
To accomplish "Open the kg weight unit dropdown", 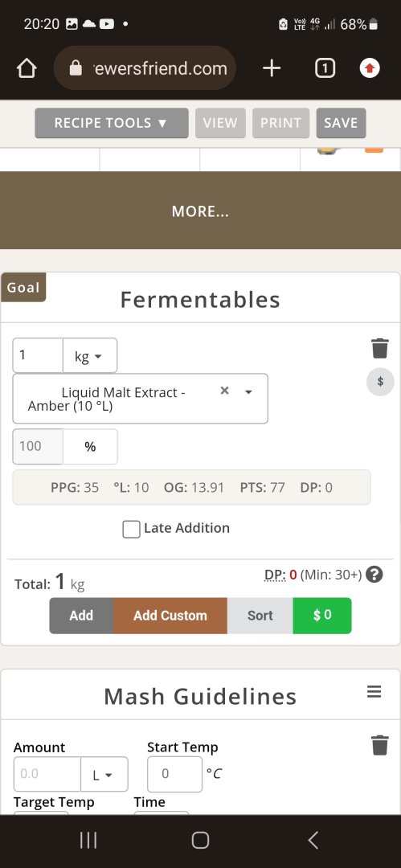I will coord(90,355).
